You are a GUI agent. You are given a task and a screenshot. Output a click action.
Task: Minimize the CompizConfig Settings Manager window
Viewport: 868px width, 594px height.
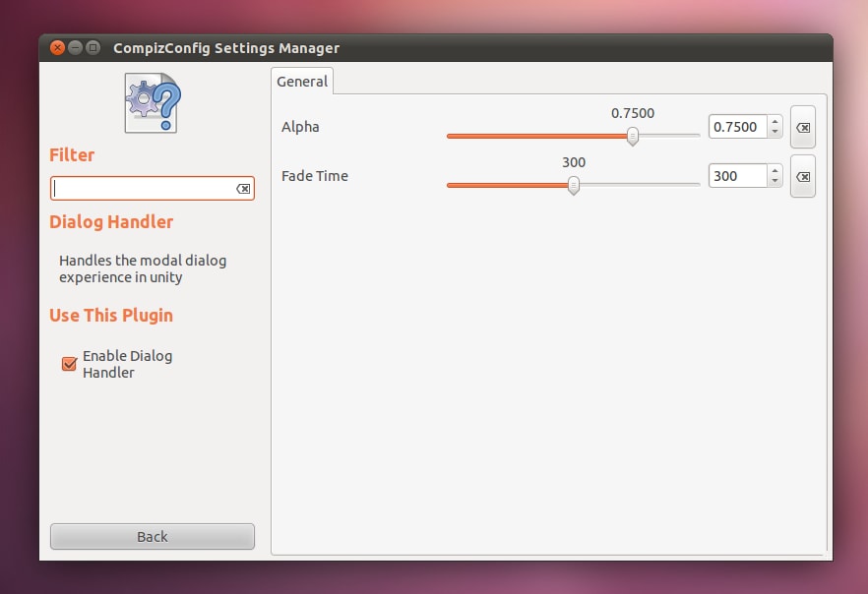75,47
